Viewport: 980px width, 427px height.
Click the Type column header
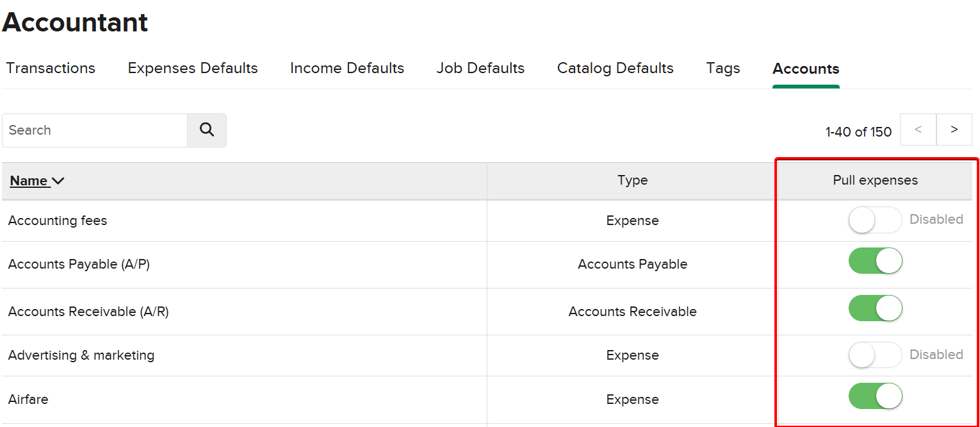[x=632, y=181]
